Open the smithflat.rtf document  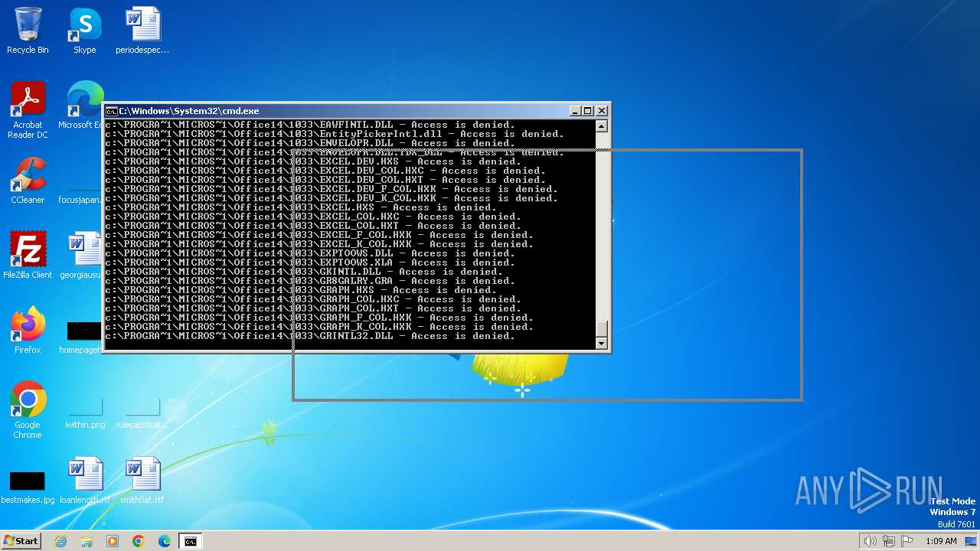pyautogui.click(x=142, y=481)
